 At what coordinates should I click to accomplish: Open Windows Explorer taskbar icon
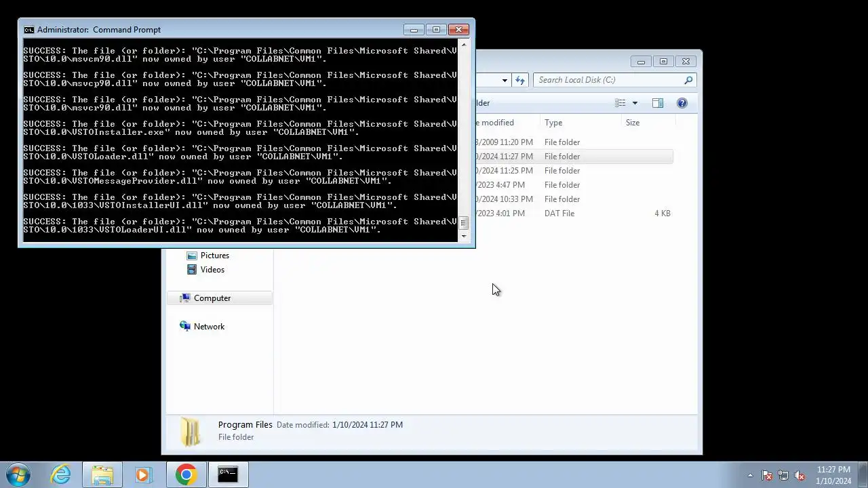tap(102, 474)
